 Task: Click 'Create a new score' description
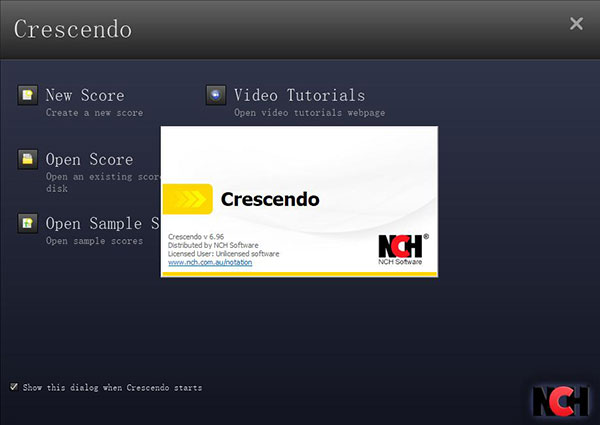(x=95, y=113)
